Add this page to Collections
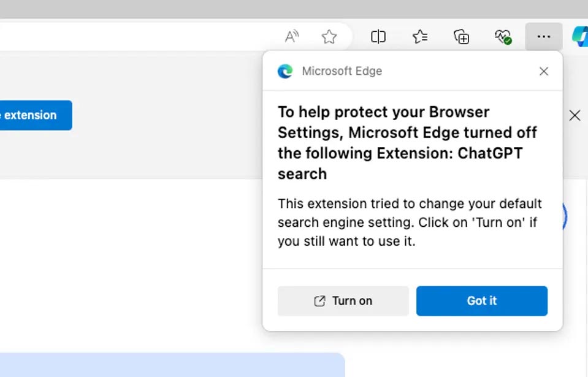The height and width of the screenshot is (377, 588). [x=462, y=37]
